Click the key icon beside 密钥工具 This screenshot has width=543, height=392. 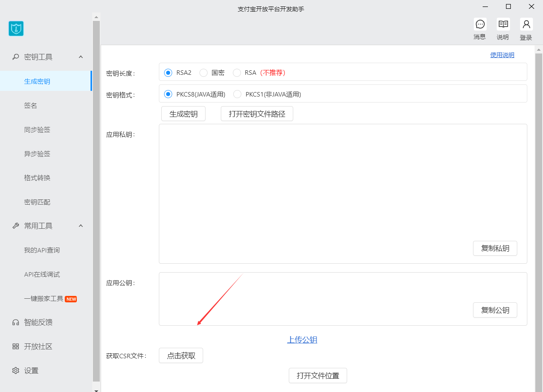click(16, 57)
